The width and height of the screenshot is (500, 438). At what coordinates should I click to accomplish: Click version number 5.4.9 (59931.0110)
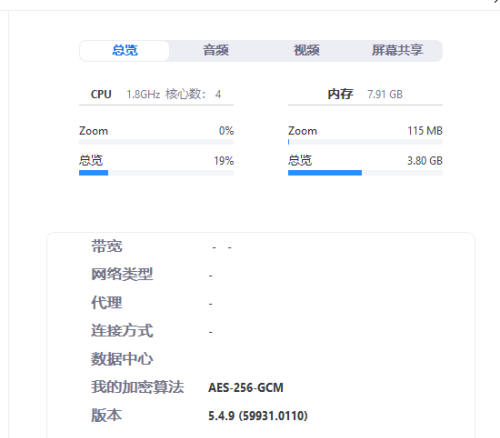(258, 416)
